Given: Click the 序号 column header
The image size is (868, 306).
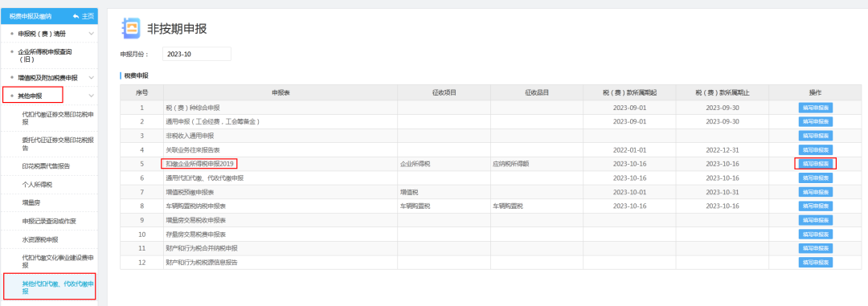Looking at the screenshot, I should pyautogui.click(x=141, y=92).
